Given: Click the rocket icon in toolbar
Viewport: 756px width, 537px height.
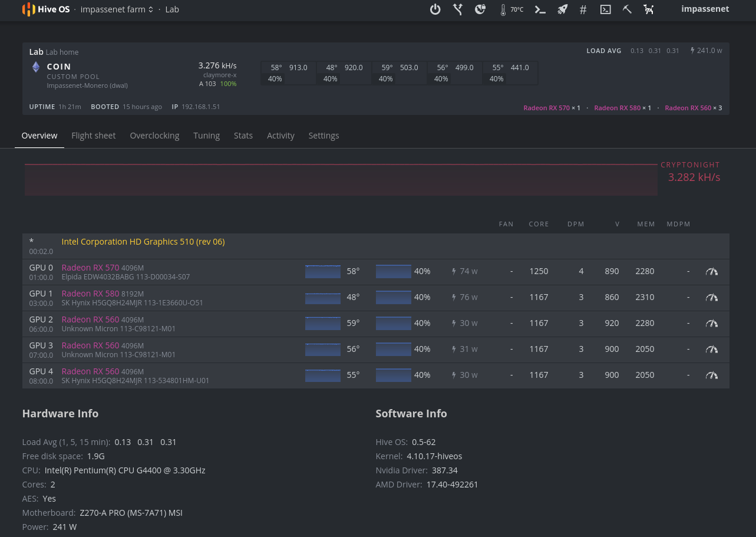Looking at the screenshot, I should coord(562,9).
